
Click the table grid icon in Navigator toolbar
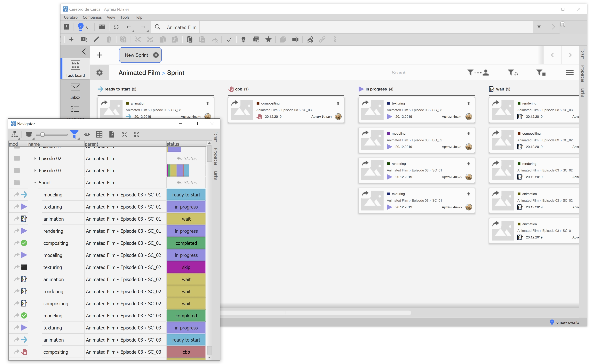(x=99, y=134)
